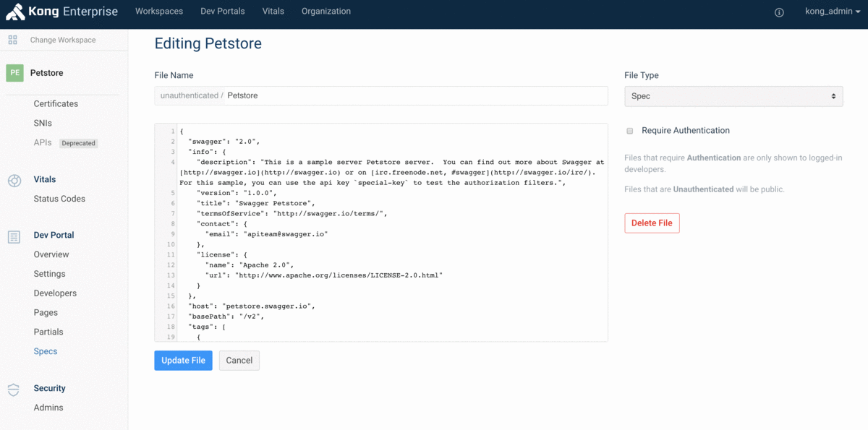Go to Certificates in sidebar
This screenshot has height=430, width=868.
coord(56,104)
